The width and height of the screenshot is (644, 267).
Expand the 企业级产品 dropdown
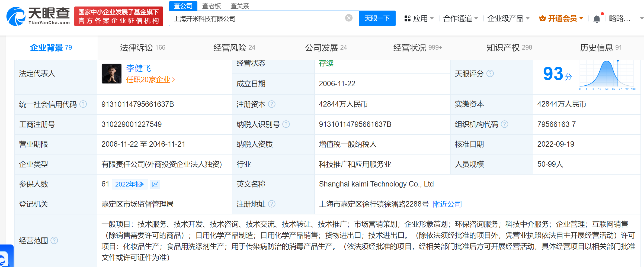coord(528,18)
